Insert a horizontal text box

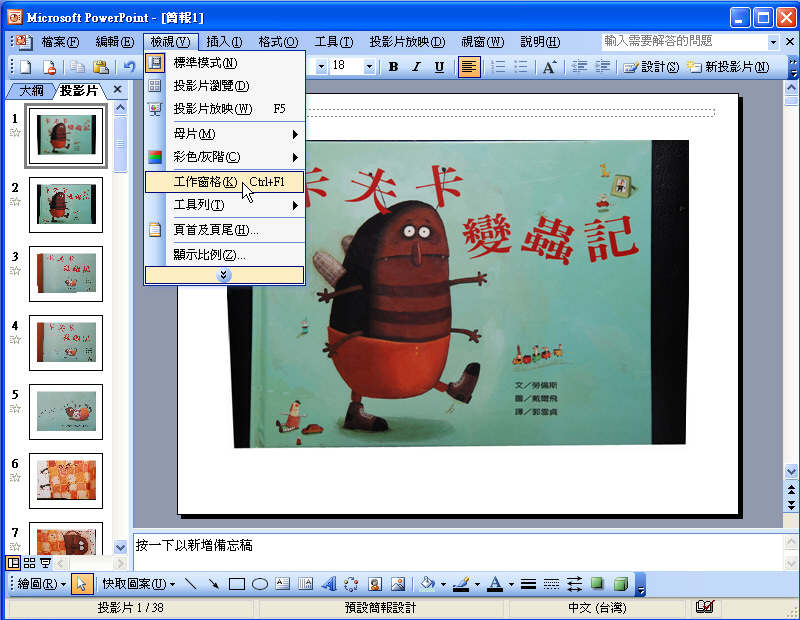coord(282,584)
